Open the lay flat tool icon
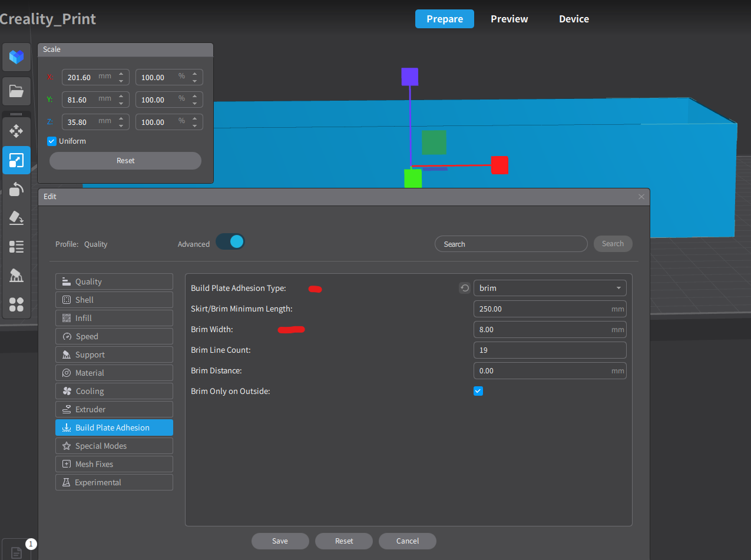Screen dimensions: 751x560 [x=16, y=218]
